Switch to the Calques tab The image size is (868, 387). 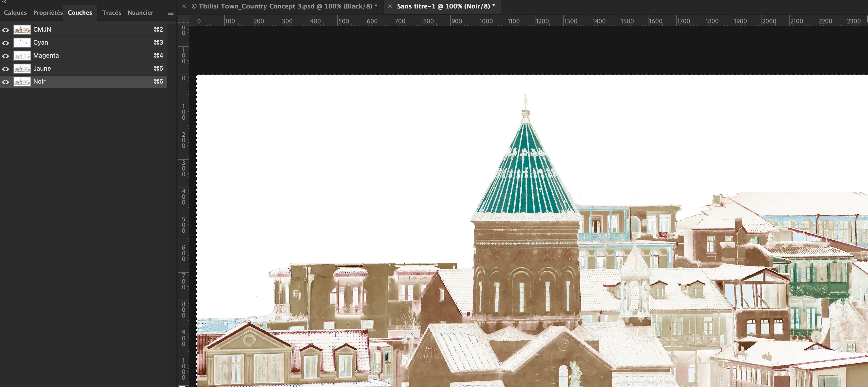(15, 13)
